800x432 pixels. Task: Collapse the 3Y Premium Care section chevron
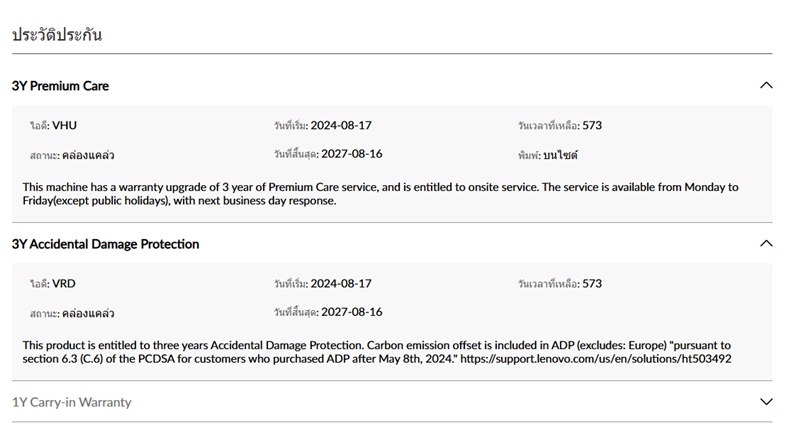point(766,86)
